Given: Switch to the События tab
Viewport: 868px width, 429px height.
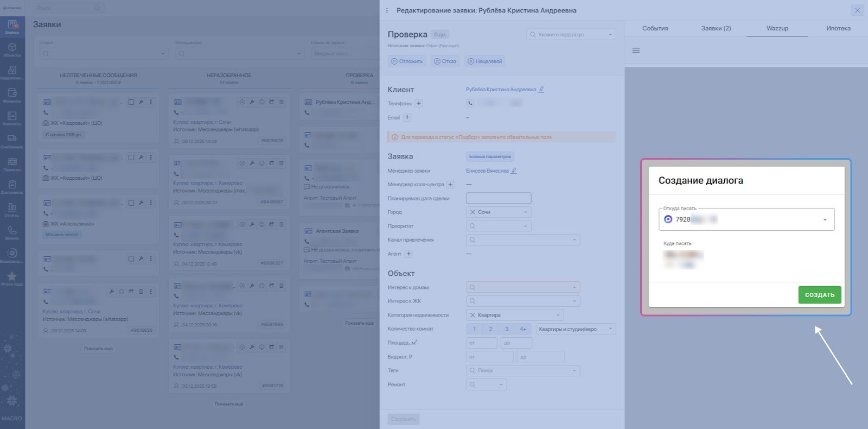Looking at the screenshot, I should pyautogui.click(x=655, y=28).
